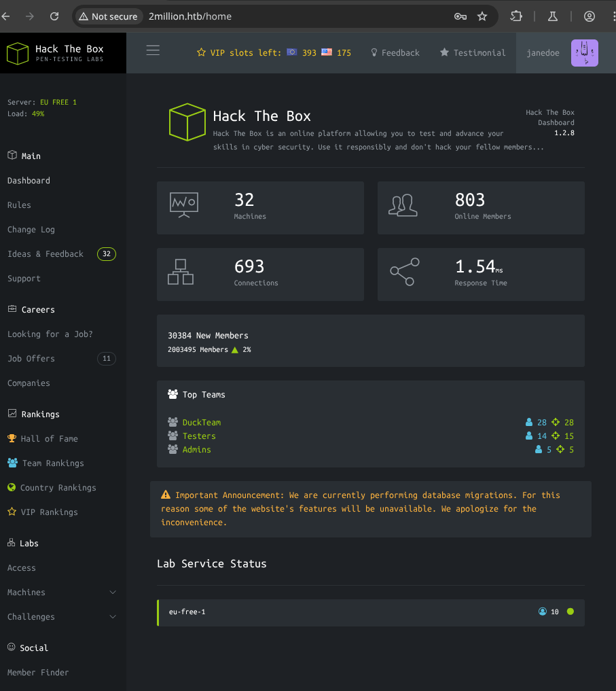The height and width of the screenshot is (691, 616).
Task: Click the green cube logo beside the title
Action: pos(187,122)
